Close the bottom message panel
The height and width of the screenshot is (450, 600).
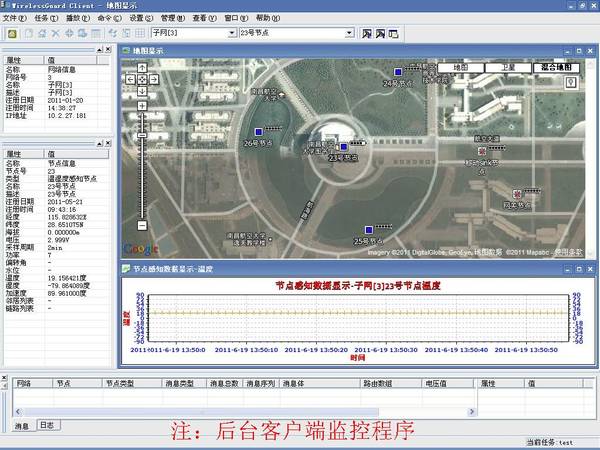(4, 378)
